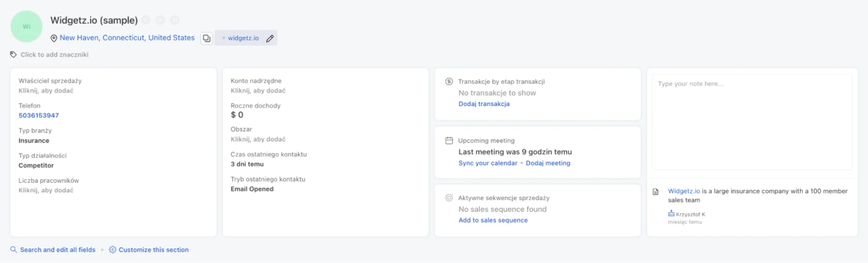This screenshot has height=263, width=868.
Task: Add Liczba pracowników value
Action: tap(46, 190)
